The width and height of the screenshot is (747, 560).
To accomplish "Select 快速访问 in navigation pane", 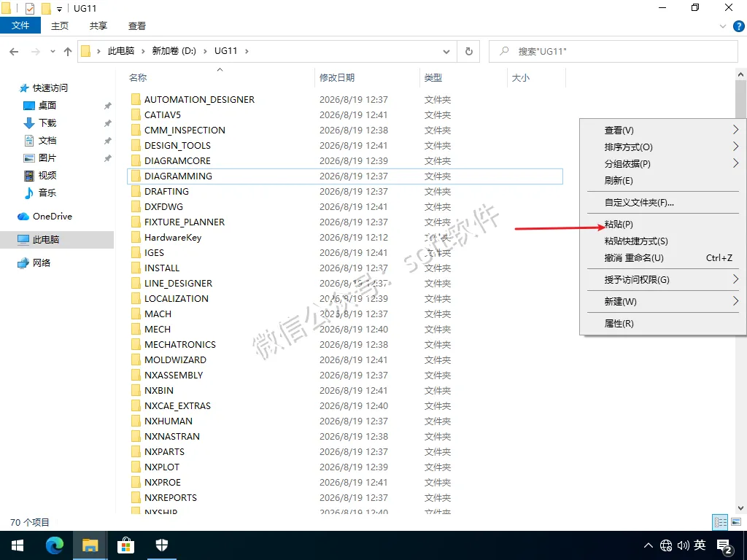I will point(50,88).
